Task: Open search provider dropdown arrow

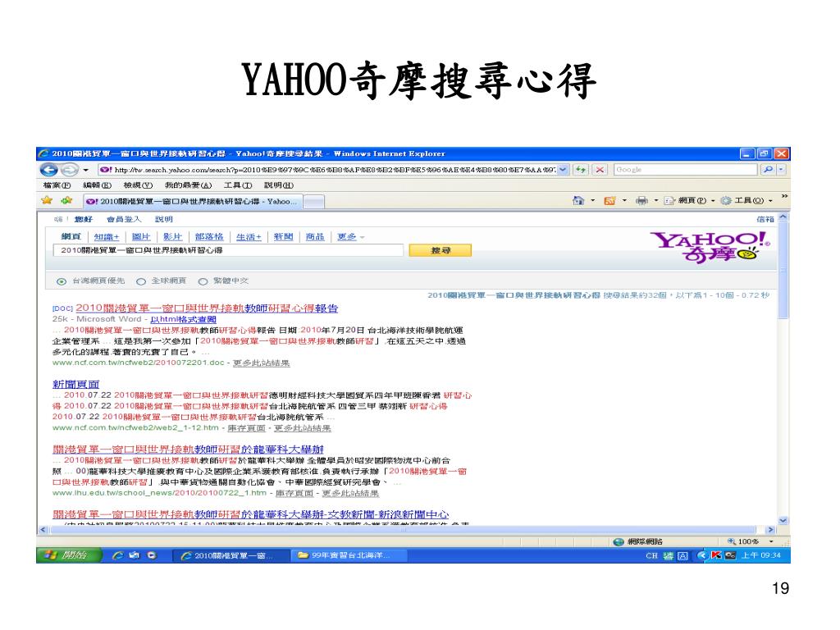Action: [781, 169]
